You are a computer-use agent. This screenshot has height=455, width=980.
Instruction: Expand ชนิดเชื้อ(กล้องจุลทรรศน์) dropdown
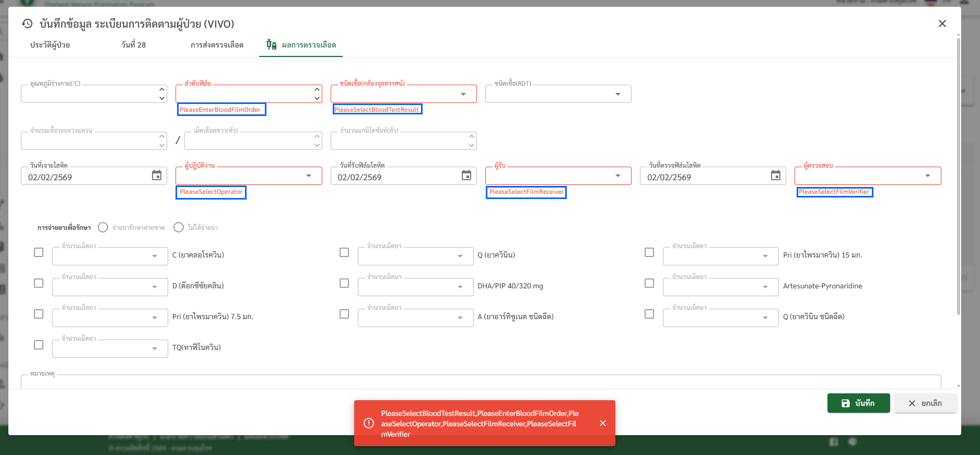coord(463,94)
